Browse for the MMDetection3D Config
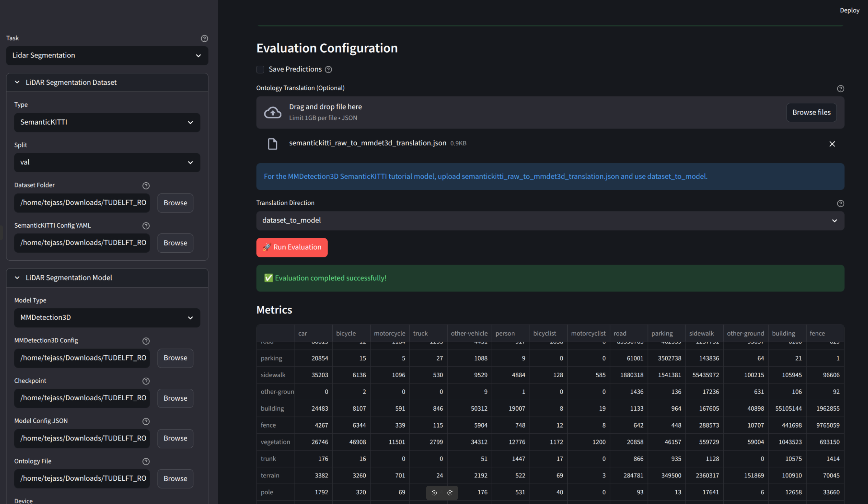 click(175, 358)
